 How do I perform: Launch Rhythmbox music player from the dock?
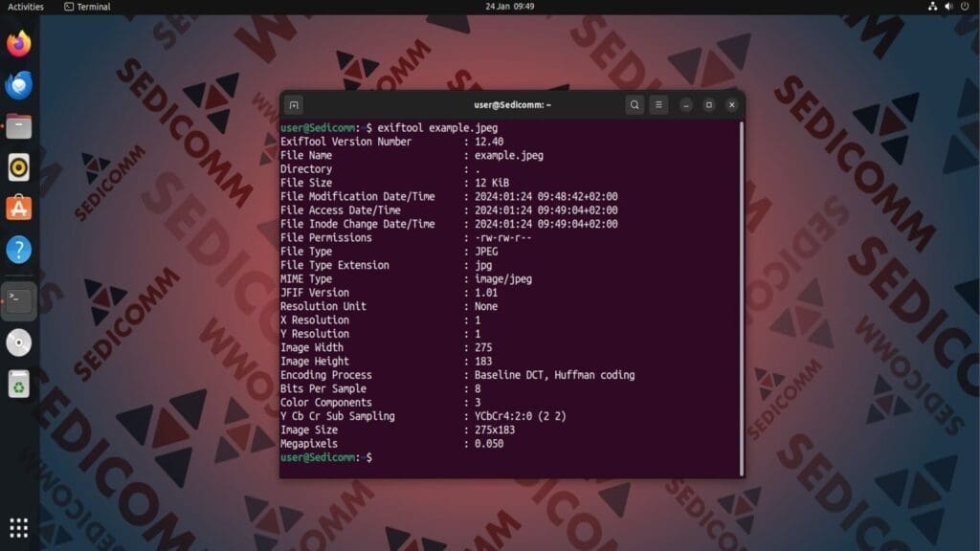click(x=17, y=165)
